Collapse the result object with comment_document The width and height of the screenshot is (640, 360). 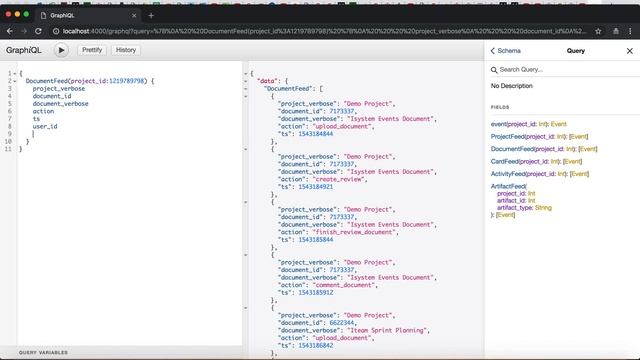246,255
